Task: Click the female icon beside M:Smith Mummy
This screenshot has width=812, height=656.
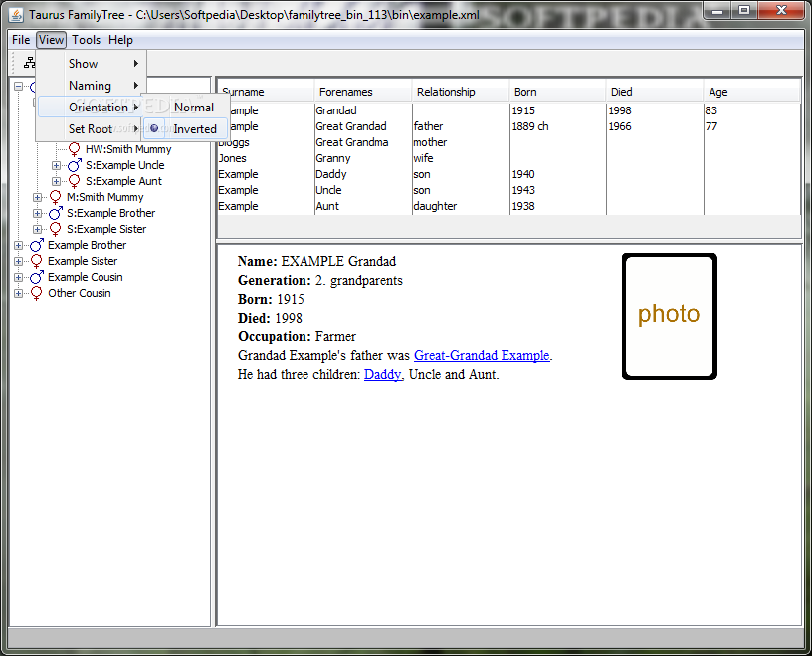Action: (56, 197)
